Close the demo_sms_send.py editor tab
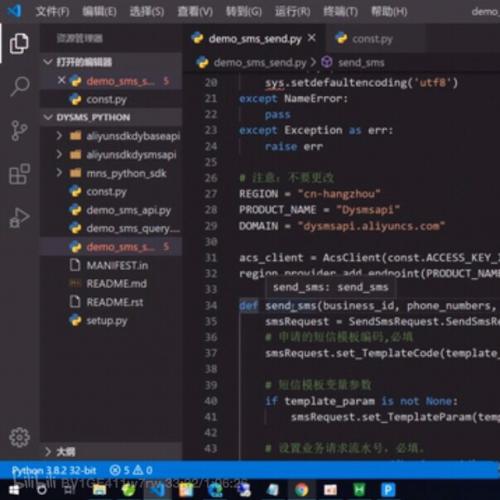The height and width of the screenshot is (500, 500). click(x=311, y=38)
